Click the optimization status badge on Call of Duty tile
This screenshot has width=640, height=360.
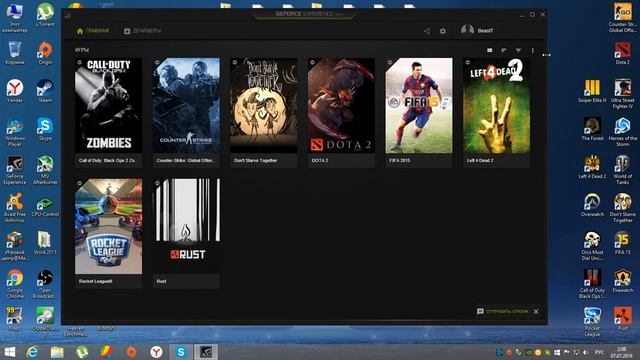(80, 62)
